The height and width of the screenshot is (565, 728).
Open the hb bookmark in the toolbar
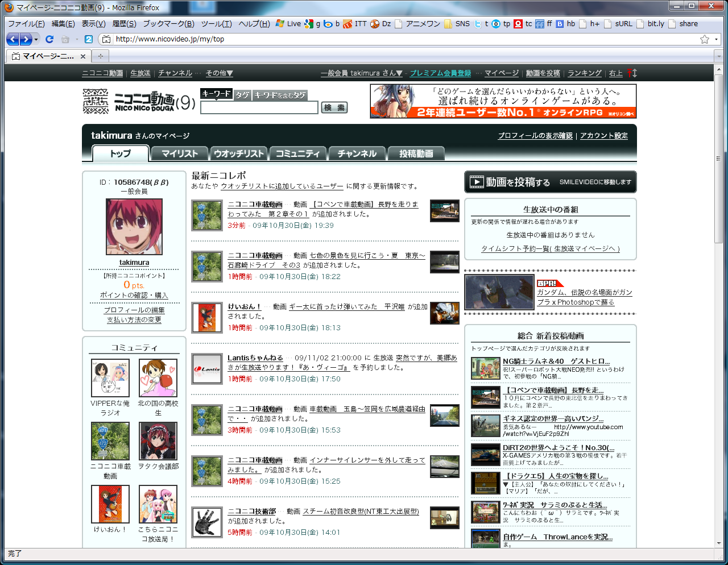[x=565, y=24]
